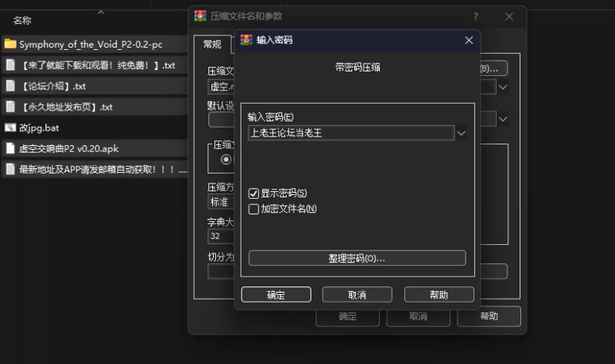615x364 pixels.
Task: Open the 标准 compression method dropdown
Action: pos(221,202)
